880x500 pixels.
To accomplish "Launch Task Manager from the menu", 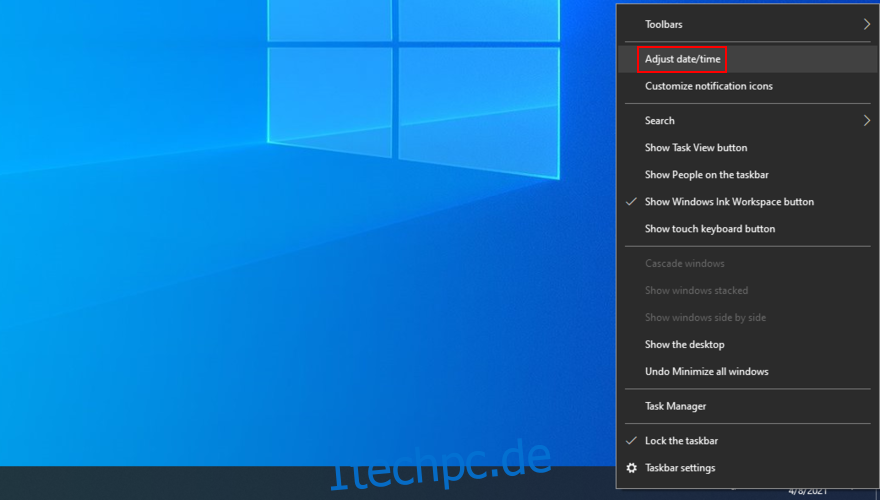I will (748, 406).
